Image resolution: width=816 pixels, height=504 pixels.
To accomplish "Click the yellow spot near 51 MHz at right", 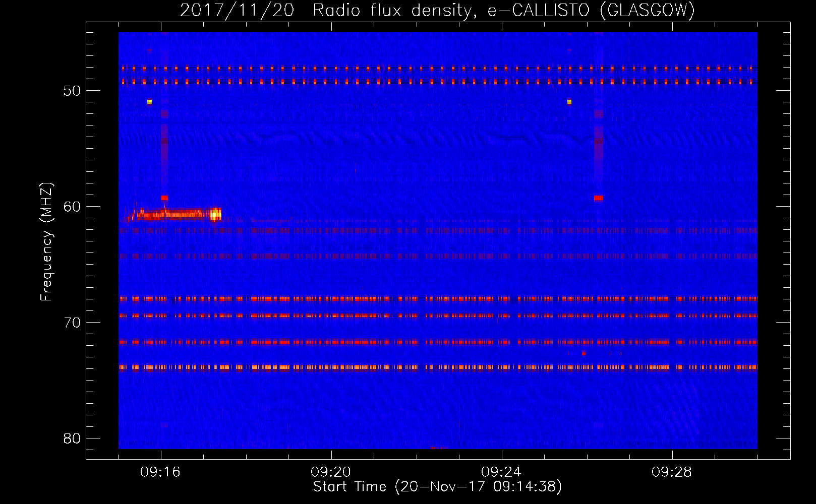I will point(569,102).
